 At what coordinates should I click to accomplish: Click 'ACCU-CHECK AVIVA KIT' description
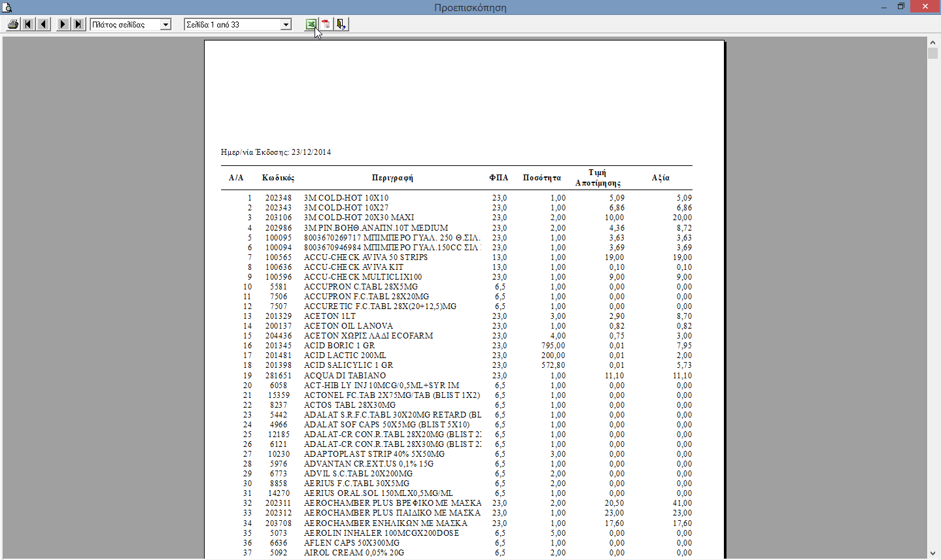point(354,267)
